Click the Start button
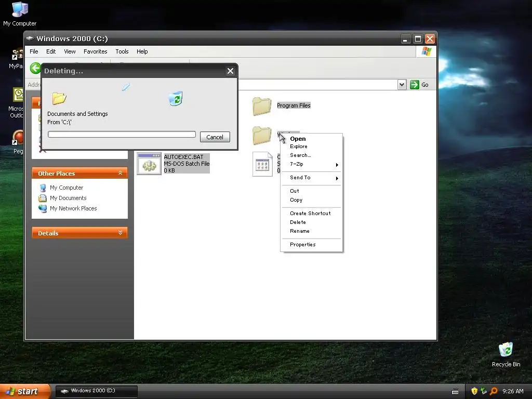532x399 pixels. (25, 392)
